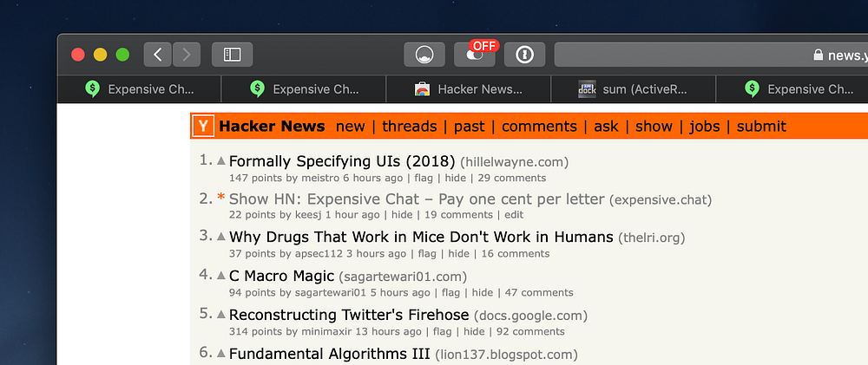Open 'Why Drugs That Work in Mice' story

click(x=421, y=238)
